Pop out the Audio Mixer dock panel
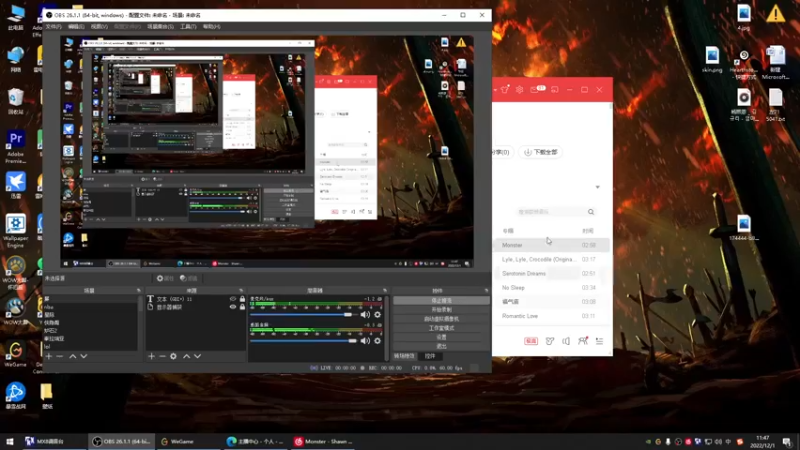This screenshot has width=800, height=450. [385, 290]
